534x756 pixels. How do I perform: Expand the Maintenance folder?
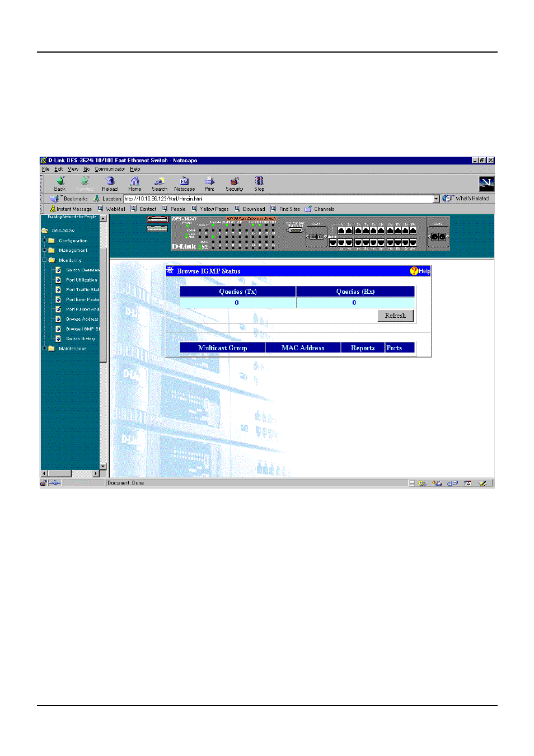45,348
